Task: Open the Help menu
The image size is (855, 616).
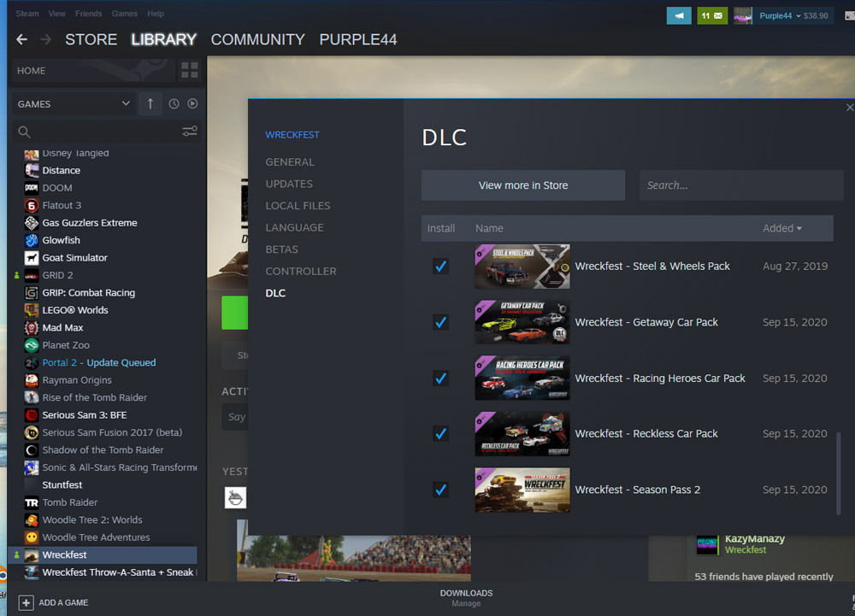Action: tap(156, 14)
